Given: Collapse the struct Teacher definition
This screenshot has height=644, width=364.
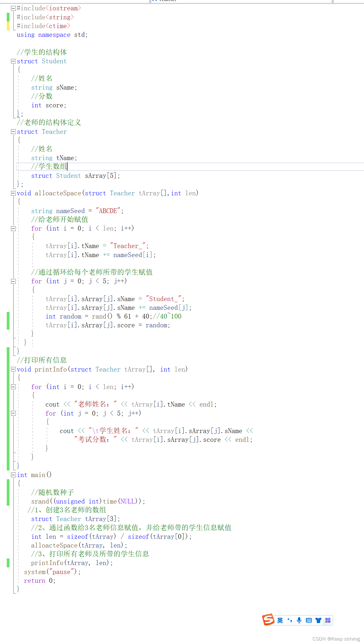Looking at the screenshot, I should coord(13,132).
